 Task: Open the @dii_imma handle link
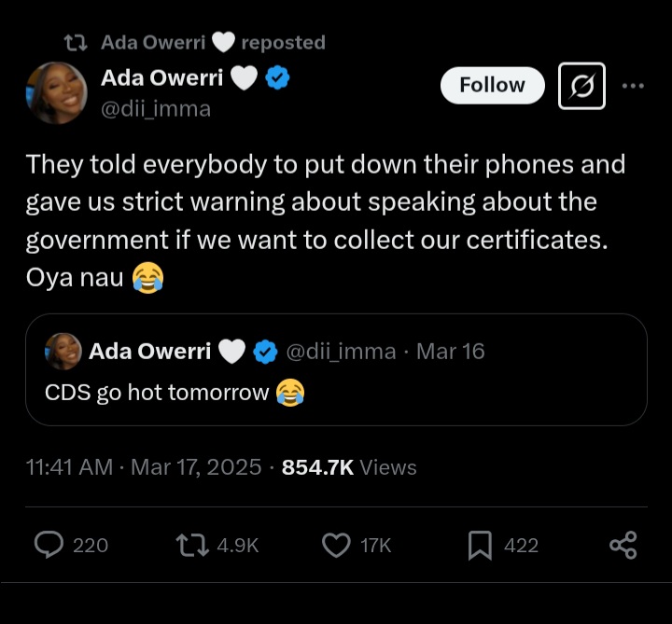156,109
